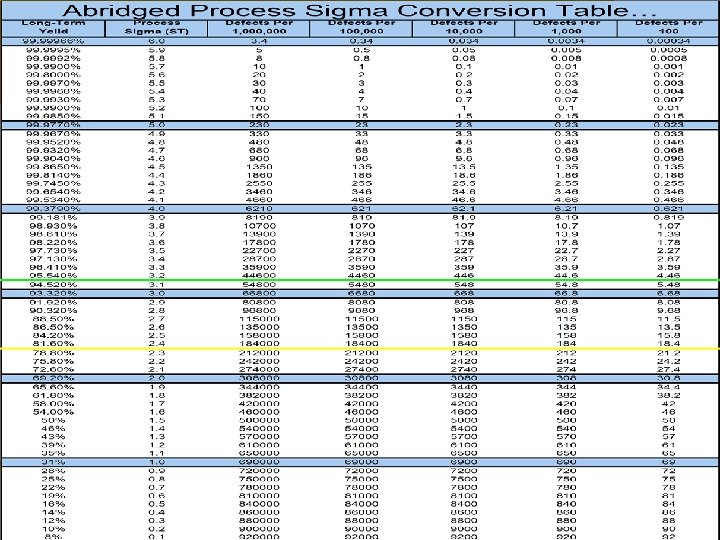
Task: Click the "Defects Per 100,000" column header
Action: (362, 27)
